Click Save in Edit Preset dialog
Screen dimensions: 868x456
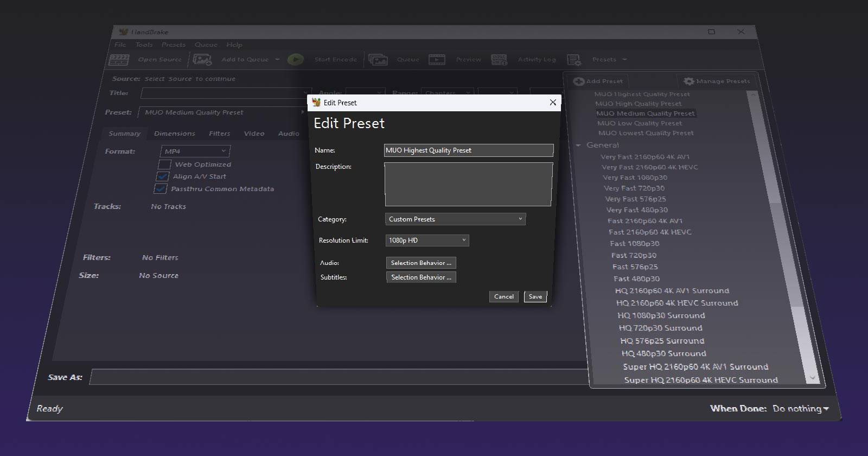535,296
